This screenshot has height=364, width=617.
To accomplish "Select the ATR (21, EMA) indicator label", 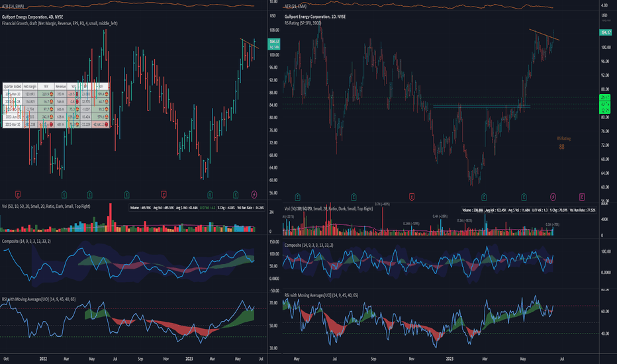I will pos(295,7).
